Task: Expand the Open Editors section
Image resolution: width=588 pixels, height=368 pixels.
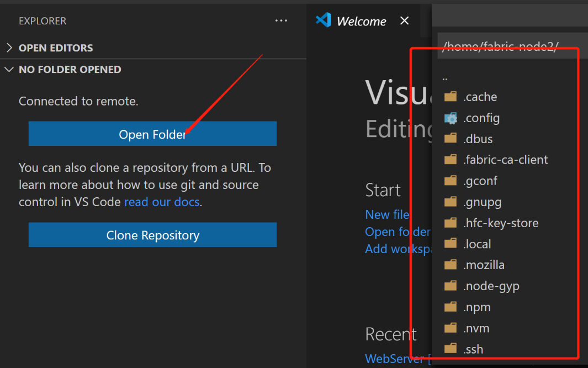Action: click(9, 48)
